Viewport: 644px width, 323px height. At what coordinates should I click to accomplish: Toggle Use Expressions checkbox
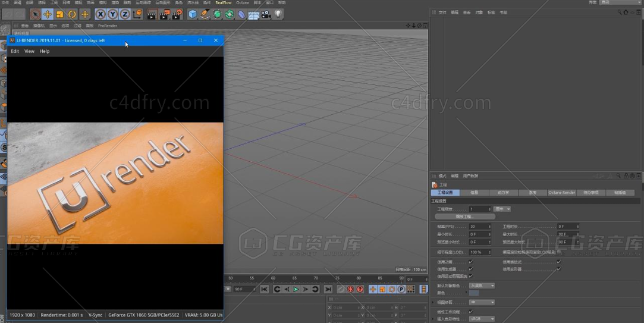[558, 262]
